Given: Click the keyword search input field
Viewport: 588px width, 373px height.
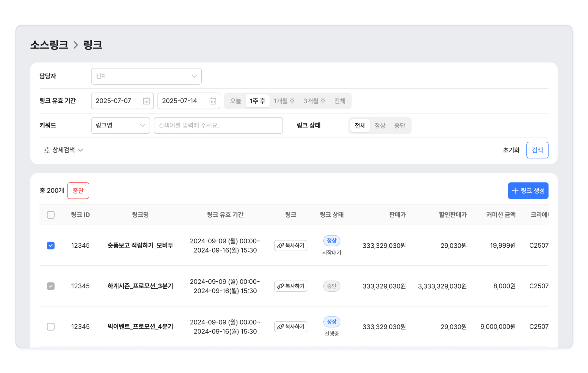Looking at the screenshot, I should pos(218,126).
